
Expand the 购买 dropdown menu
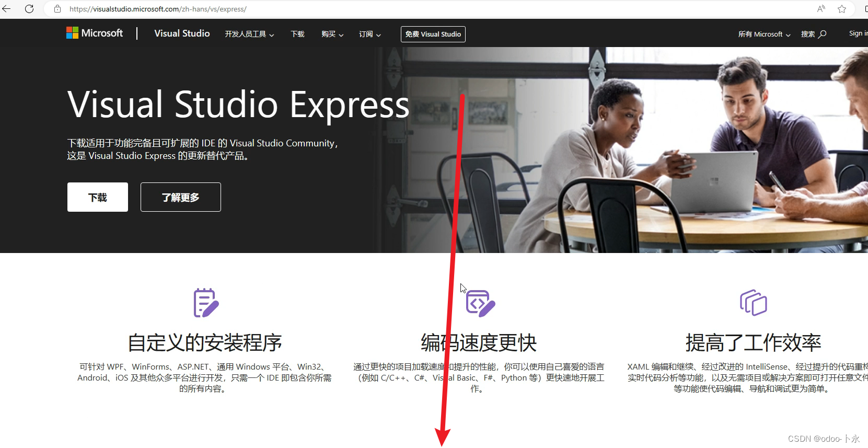332,34
